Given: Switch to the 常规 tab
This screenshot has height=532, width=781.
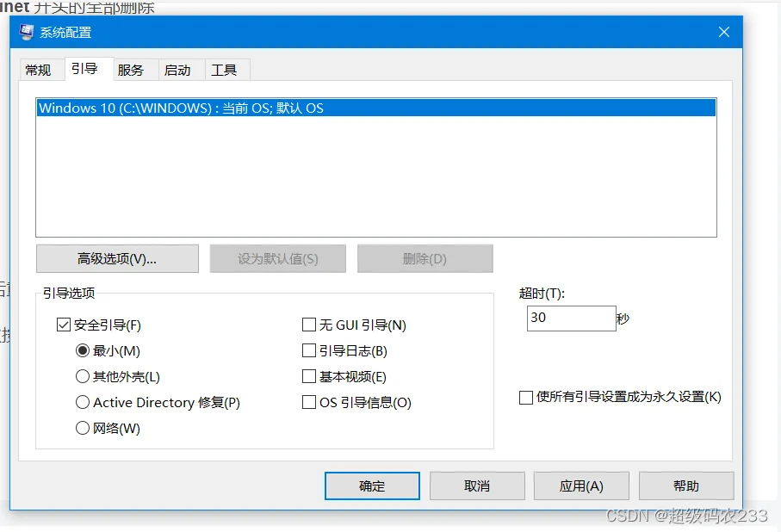Looking at the screenshot, I should coord(39,71).
